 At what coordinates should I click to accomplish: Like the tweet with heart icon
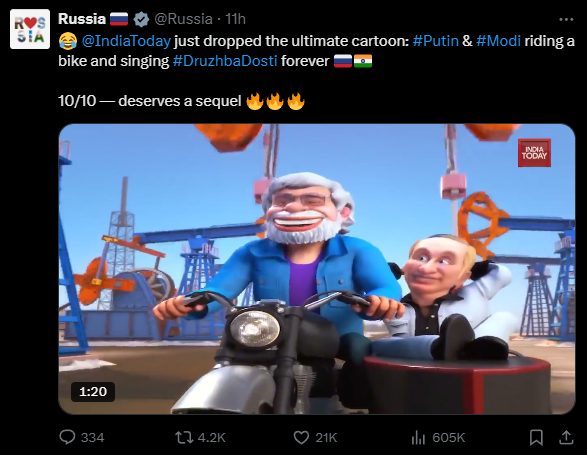[301, 437]
